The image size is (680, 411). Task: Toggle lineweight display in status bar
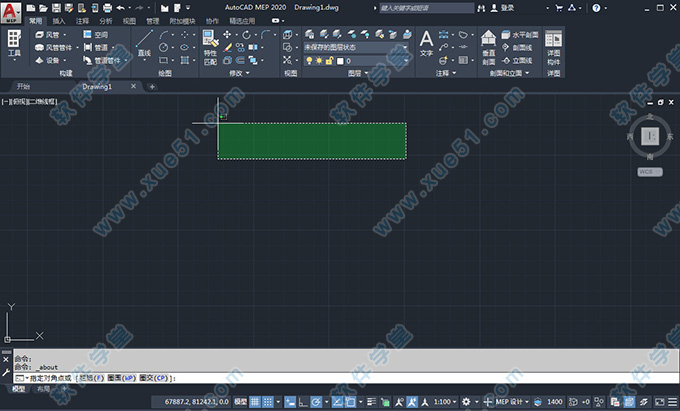pos(371,402)
